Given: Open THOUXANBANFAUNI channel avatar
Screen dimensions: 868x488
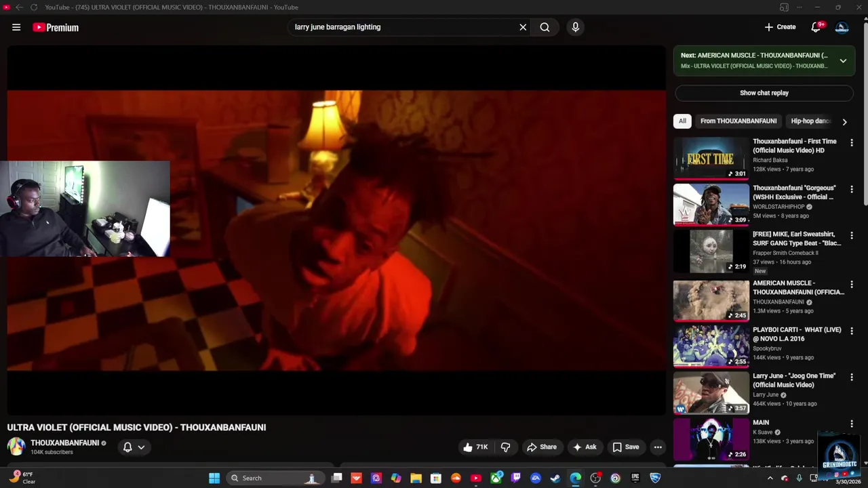Looking at the screenshot, I should point(16,447).
